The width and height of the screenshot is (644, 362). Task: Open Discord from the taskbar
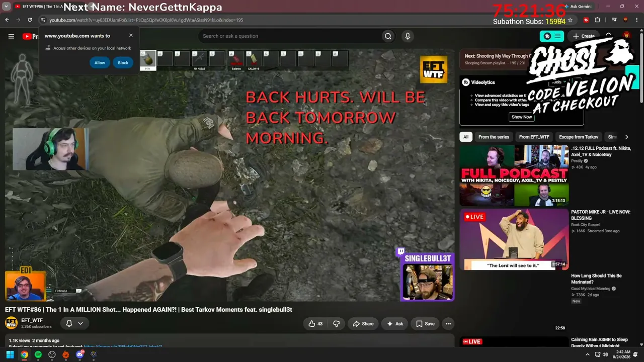pyautogui.click(x=79, y=355)
